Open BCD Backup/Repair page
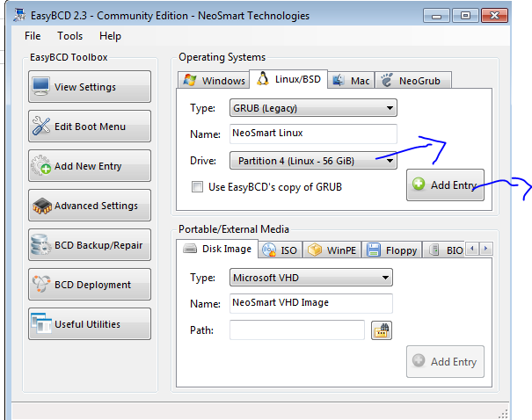532x420 pixels. click(90, 245)
